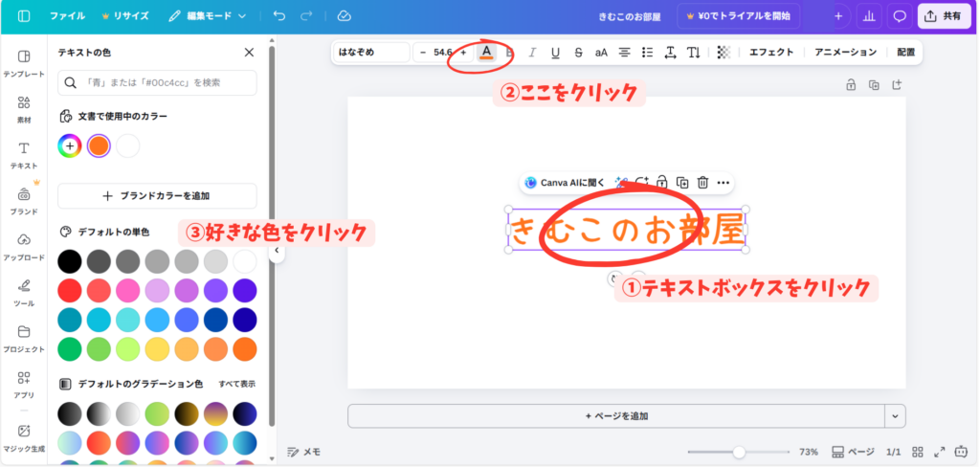
Task: Open the ブランド sidebar tab
Action: coord(24,201)
